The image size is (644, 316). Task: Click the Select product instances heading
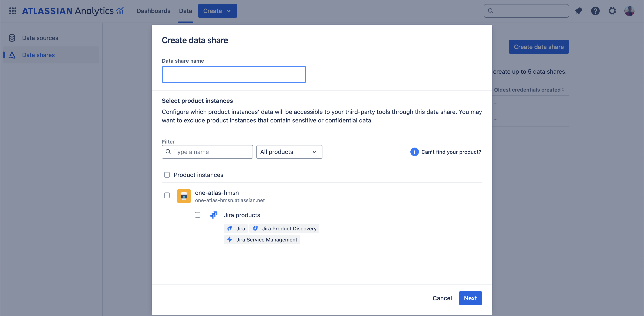click(x=197, y=101)
